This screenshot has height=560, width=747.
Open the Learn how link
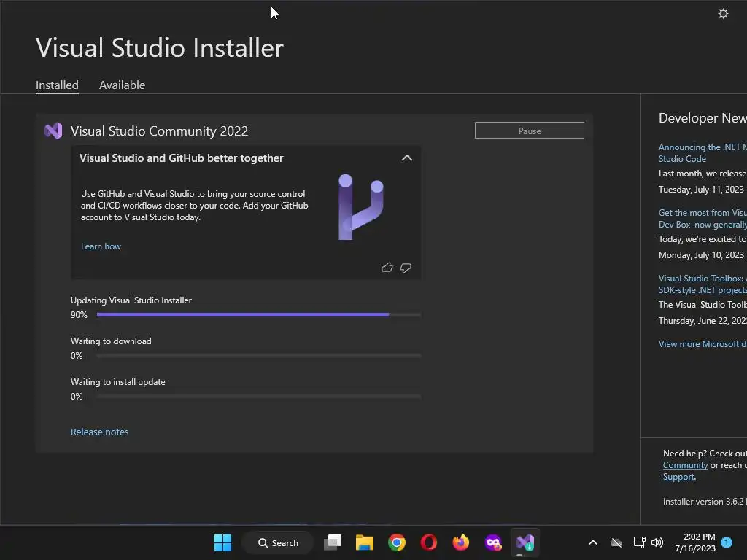(101, 246)
